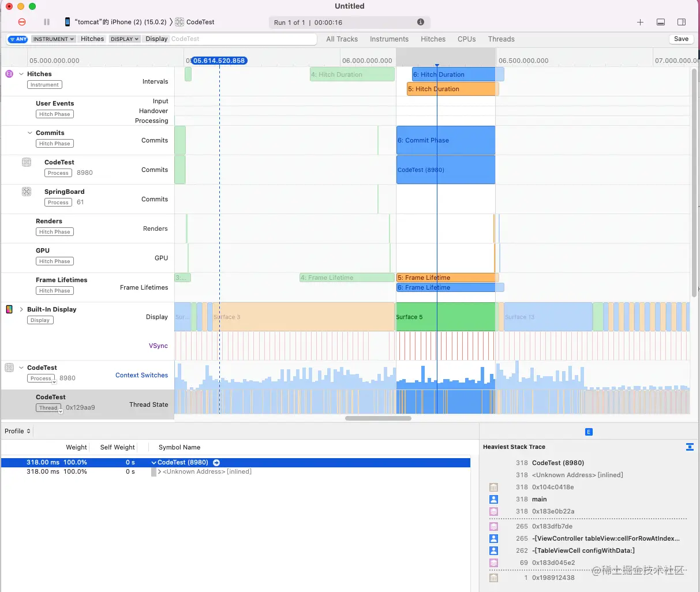Switch to the Instruments tab
Image resolution: width=700 pixels, height=592 pixels.
[x=389, y=39]
